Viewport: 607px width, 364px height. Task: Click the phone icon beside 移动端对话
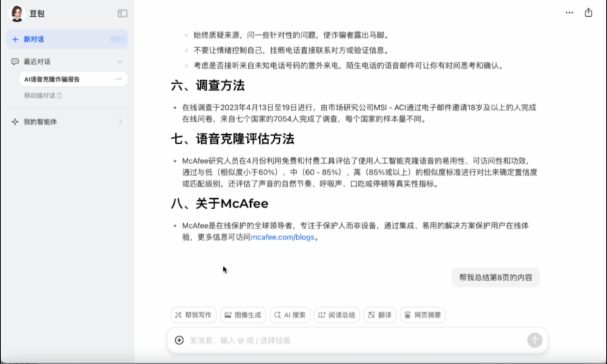pos(59,96)
